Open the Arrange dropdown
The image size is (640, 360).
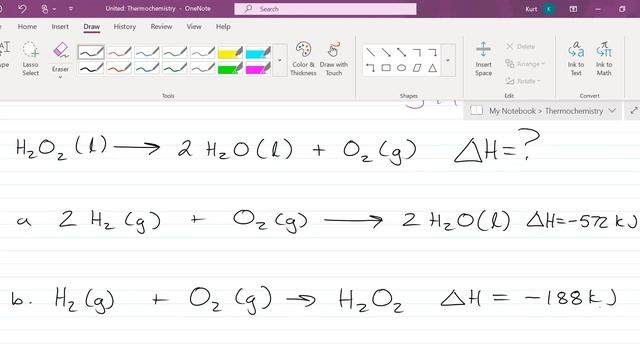pos(525,64)
